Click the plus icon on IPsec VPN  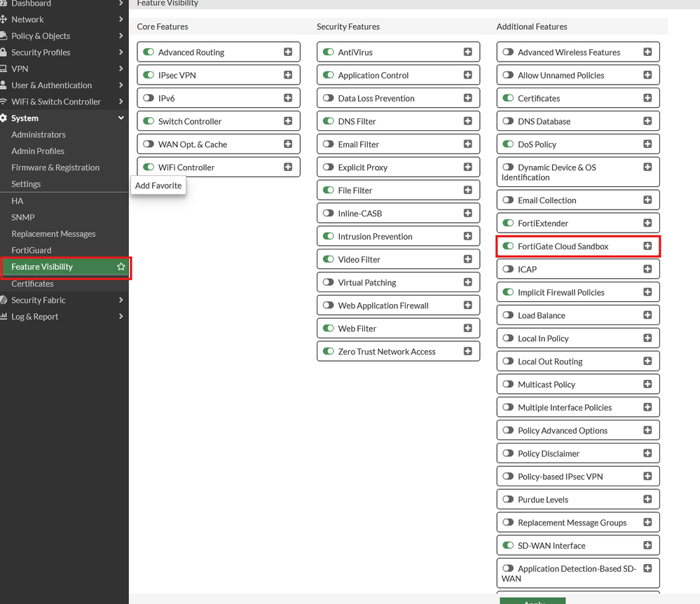[288, 75]
